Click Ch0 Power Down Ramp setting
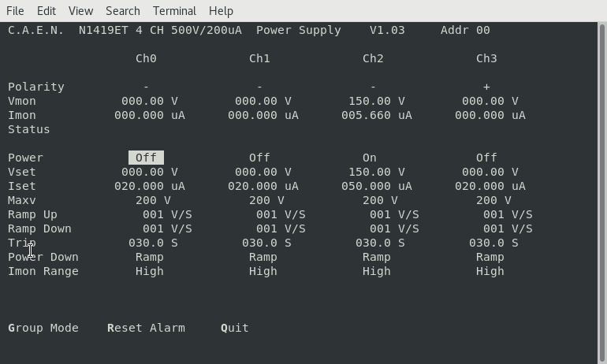The width and height of the screenshot is (607, 364). click(x=149, y=257)
